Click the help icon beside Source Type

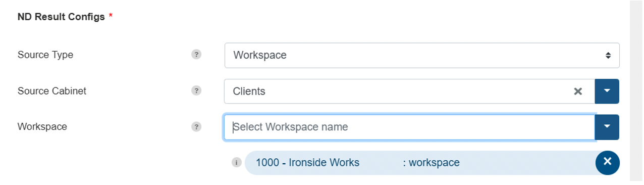(x=196, y=55)
